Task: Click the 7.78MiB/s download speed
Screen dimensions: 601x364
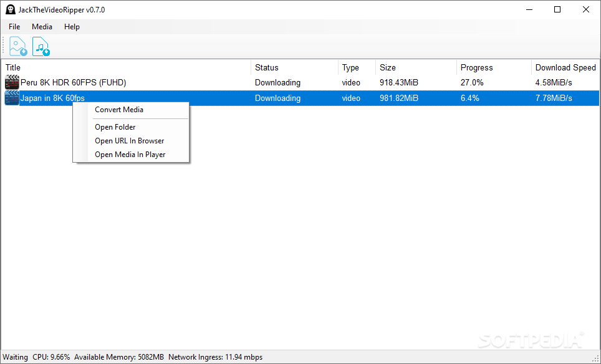Action: [x=554, y=98]
